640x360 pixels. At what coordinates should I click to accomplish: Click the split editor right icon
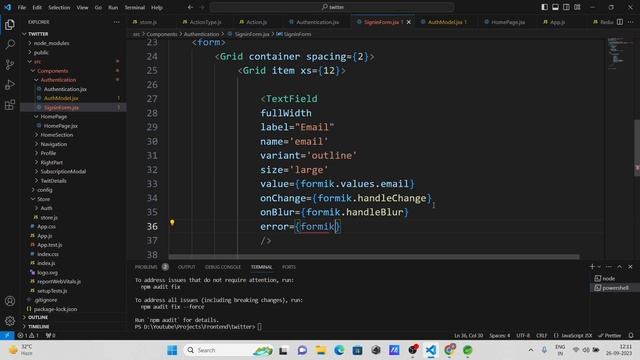click(620, 22)
